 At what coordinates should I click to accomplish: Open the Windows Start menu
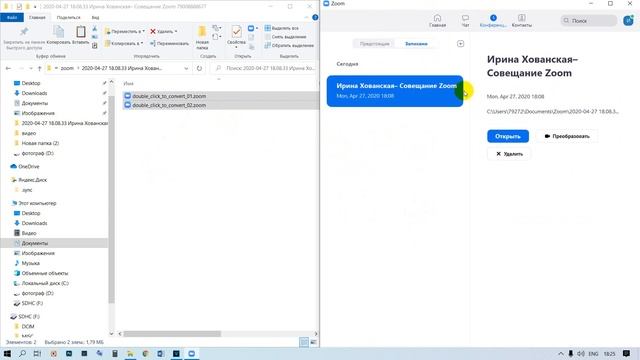tap(7, 353)
